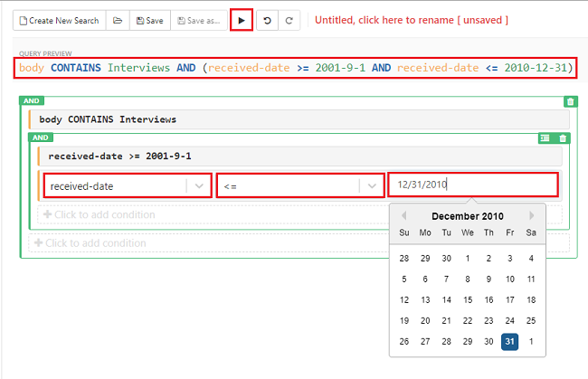Choose November 28 in calendar
Image resolution: width=588 pixels, height=379 pixels.
coord(404,259)
